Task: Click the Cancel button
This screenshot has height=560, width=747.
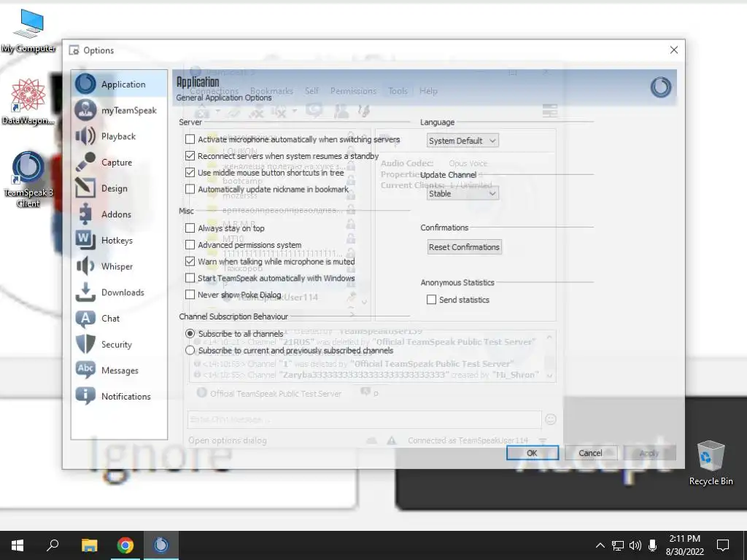Action: 590,453
